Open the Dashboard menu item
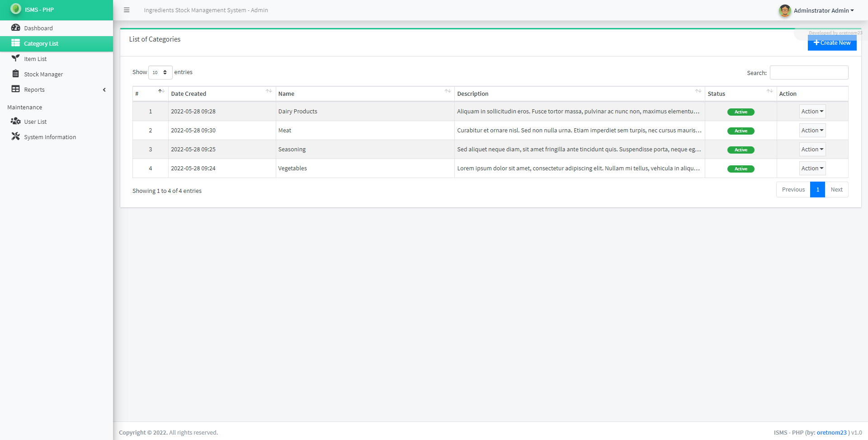868x440 pixels. coord(57,28)
